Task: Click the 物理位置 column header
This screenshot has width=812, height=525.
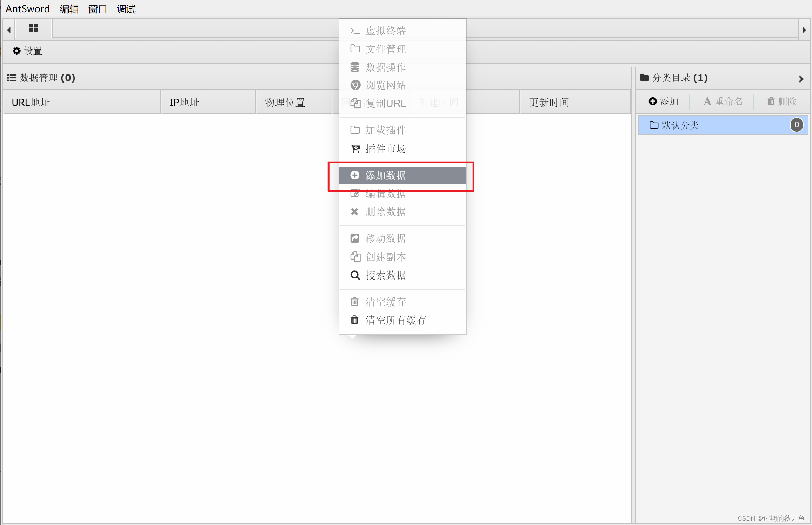Action: 294,102
